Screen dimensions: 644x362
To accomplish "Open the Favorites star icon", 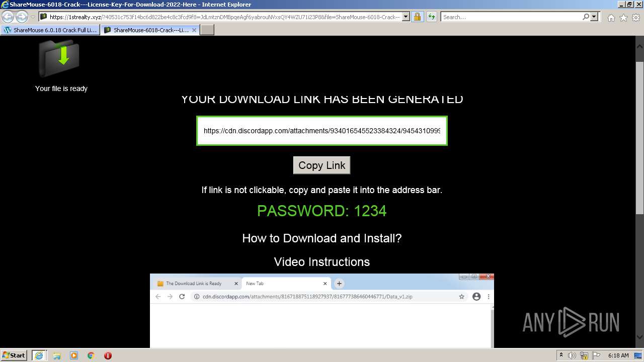I will [623, 18].
